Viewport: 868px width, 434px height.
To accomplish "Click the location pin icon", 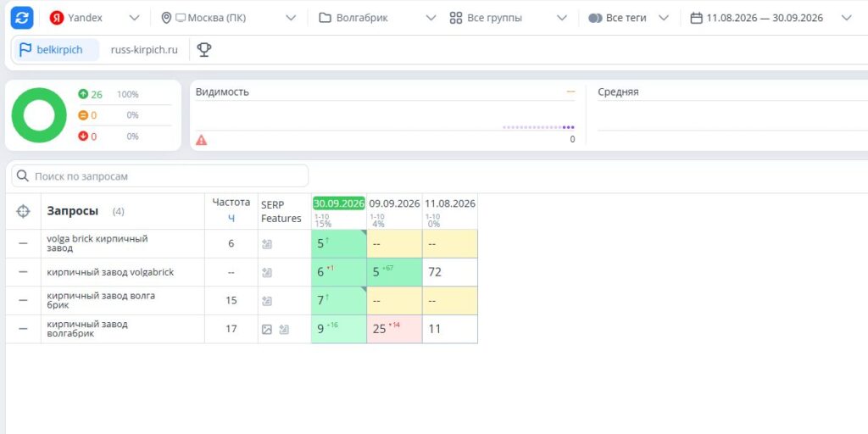I will point(166,18).
